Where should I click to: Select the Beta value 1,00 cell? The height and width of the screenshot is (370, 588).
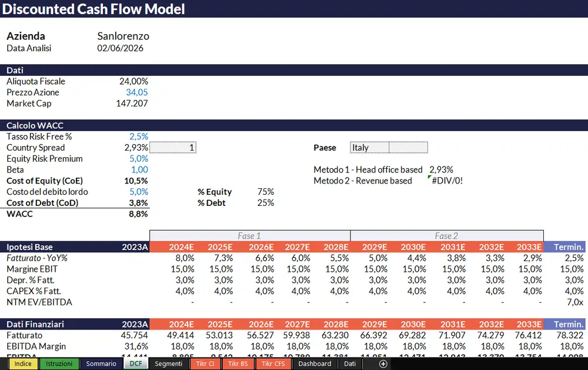tap(139, 169)
